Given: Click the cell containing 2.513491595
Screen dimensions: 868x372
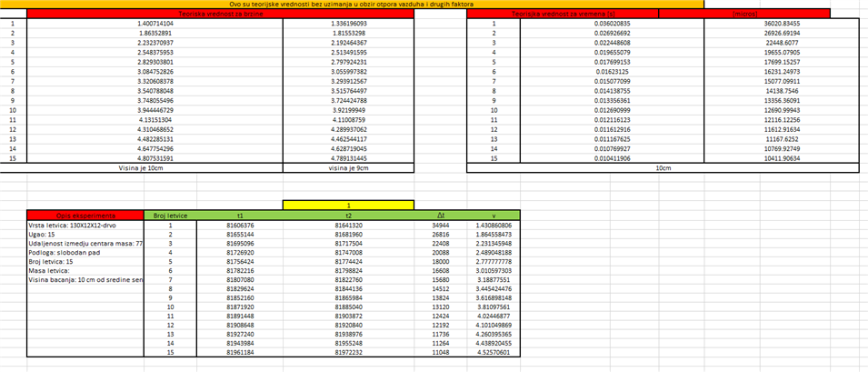Looking at the screenshot, I should click(x=348, y=52).
